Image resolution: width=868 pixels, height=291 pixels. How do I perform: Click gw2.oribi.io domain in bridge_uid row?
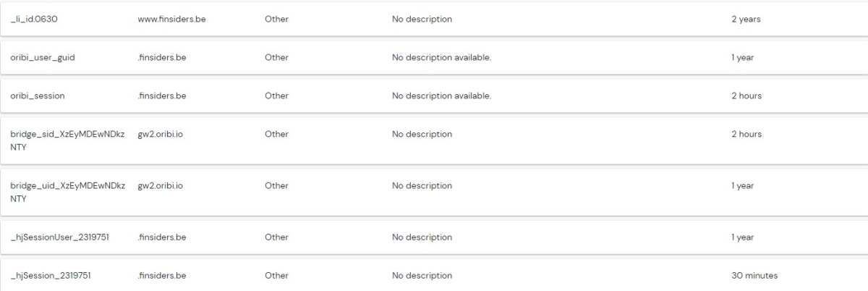click(160, 186)
